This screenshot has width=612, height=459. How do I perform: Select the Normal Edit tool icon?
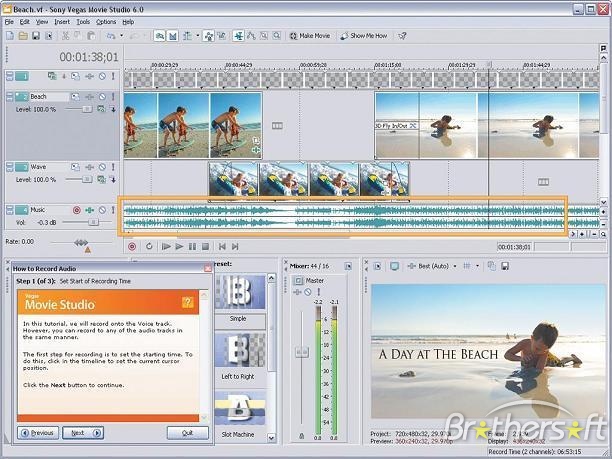(238, 36)
